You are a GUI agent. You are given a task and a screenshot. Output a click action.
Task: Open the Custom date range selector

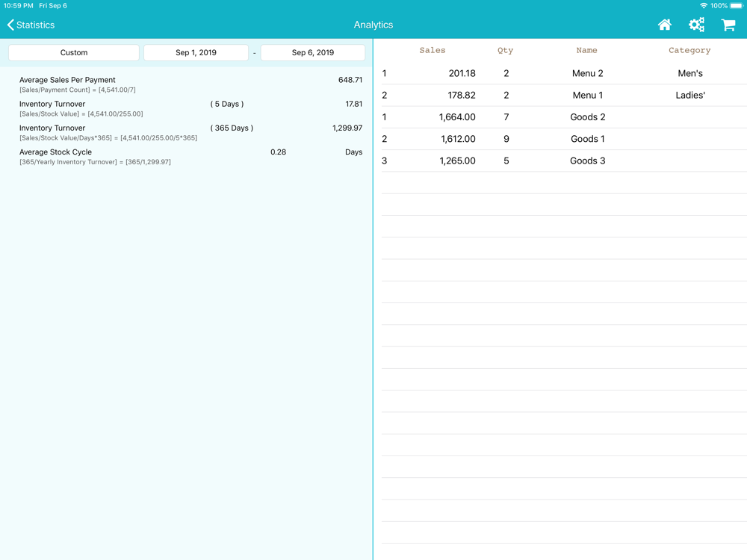74,52
